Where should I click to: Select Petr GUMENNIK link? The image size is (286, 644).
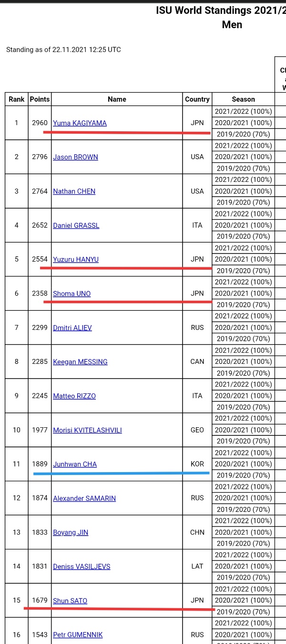tap(78, 635)
